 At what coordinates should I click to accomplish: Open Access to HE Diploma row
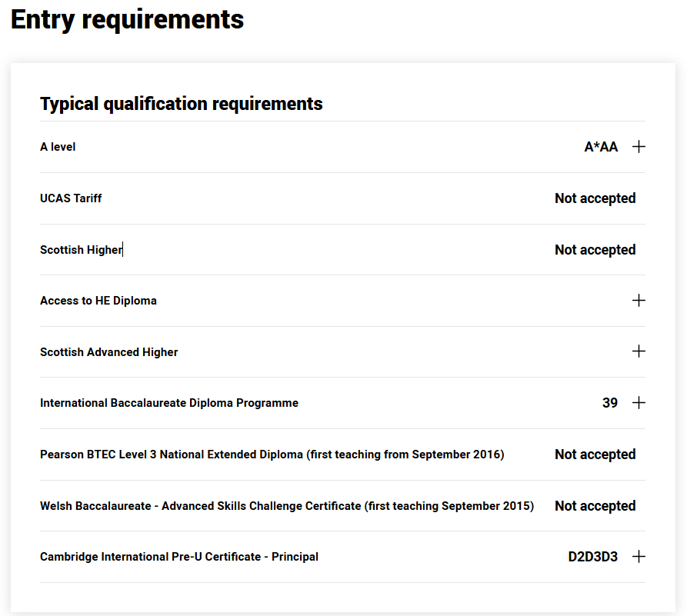pos(342,301)
